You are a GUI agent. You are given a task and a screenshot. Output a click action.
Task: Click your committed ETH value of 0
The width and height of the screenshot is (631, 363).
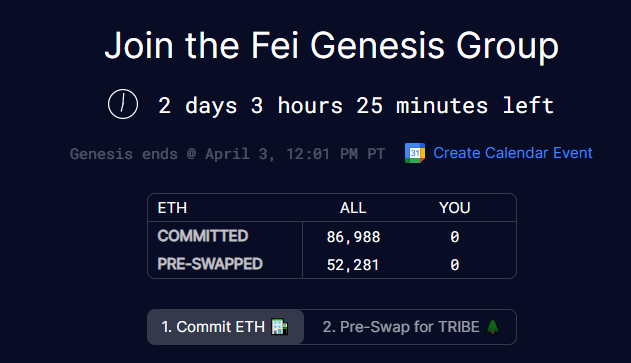(x=455, y=237)
